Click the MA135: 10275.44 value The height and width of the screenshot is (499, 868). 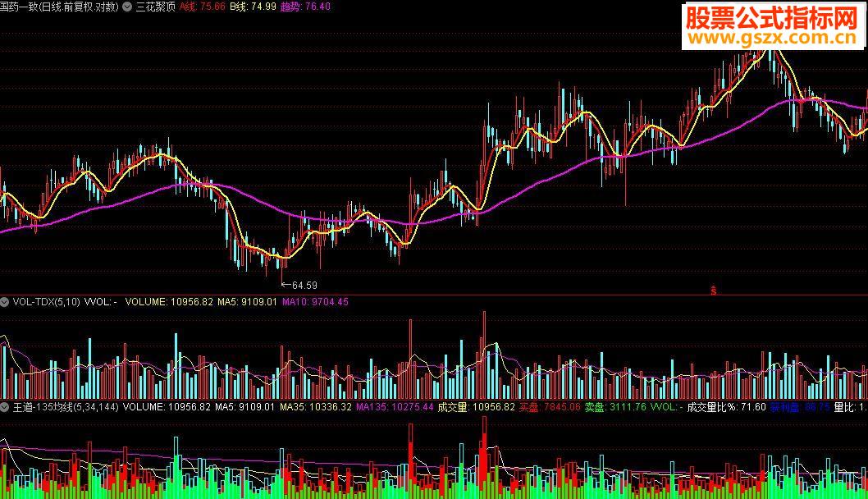[395, 407]
